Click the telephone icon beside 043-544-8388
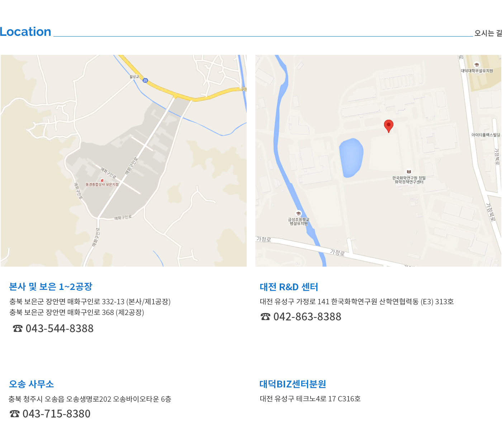 coord(18,328)
